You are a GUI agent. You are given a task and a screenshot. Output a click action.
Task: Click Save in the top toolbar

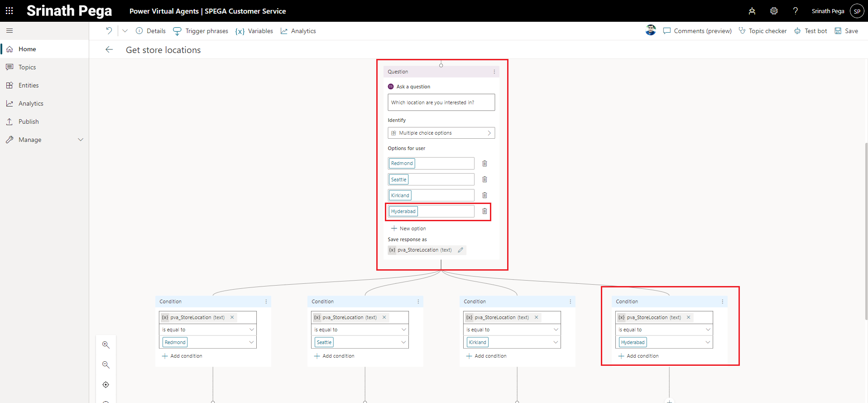coord(846,31)
